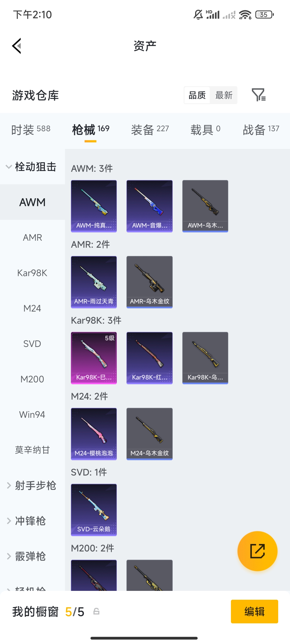Open the Kar98K 5级 pink skin

[x=94, y=358]
